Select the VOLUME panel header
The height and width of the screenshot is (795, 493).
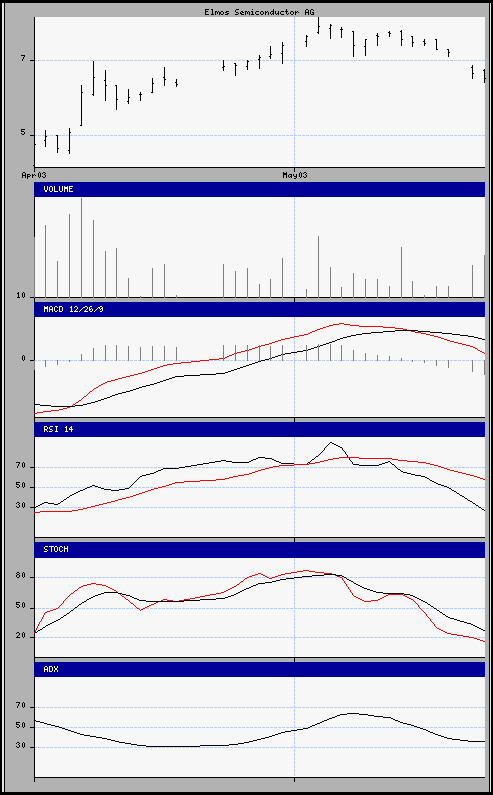(259, 189)
